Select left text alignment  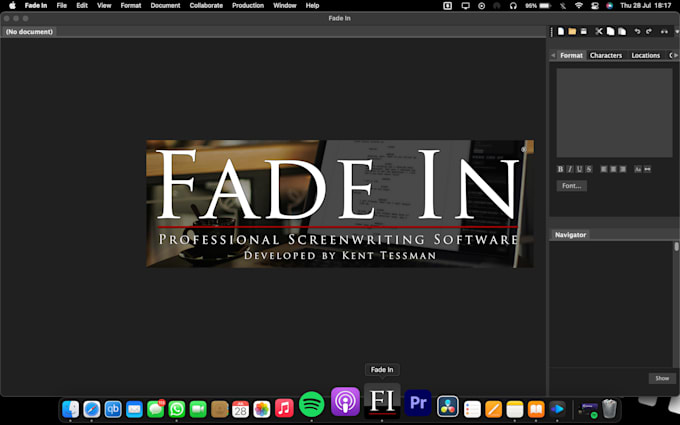click(x=604, y=169)
